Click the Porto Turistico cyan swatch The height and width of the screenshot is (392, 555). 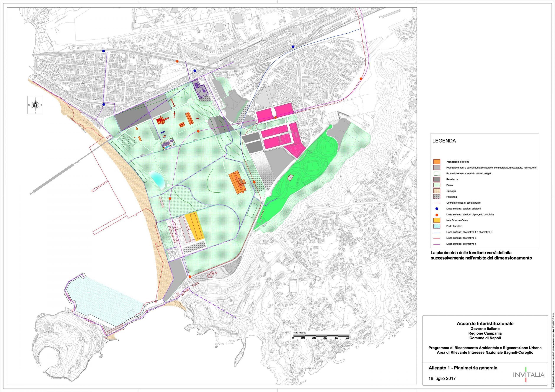[x=437, y=226]
